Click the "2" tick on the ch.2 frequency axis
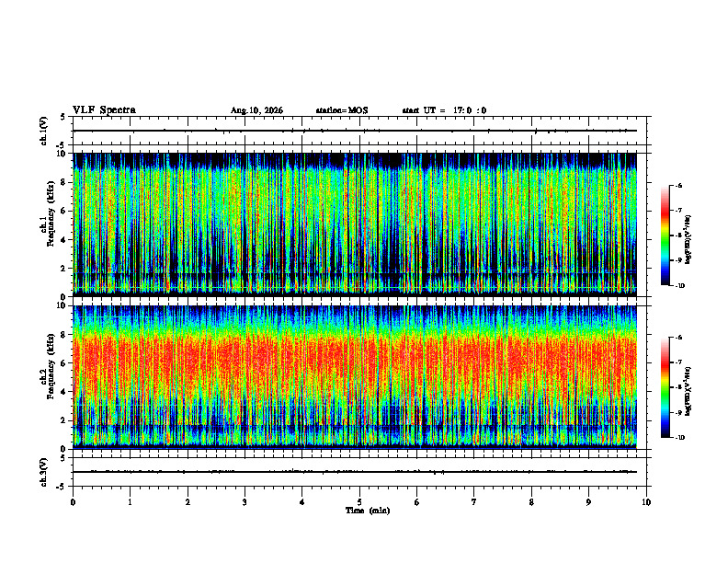 64,420
